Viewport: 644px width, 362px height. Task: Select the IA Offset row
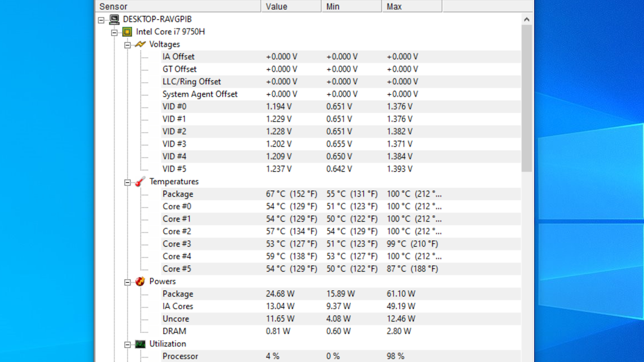(341, 57)
